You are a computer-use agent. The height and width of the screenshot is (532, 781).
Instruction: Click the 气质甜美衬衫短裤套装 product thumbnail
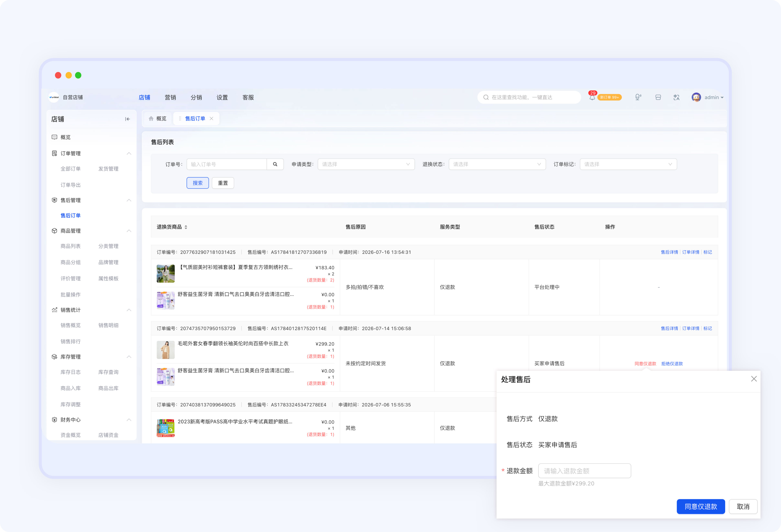166,274
